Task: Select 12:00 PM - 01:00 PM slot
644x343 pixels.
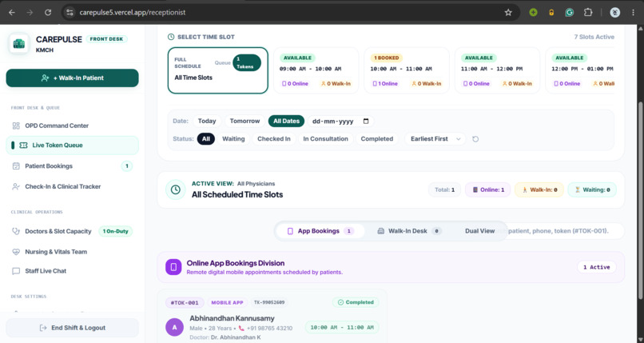Action: (580, 70)
